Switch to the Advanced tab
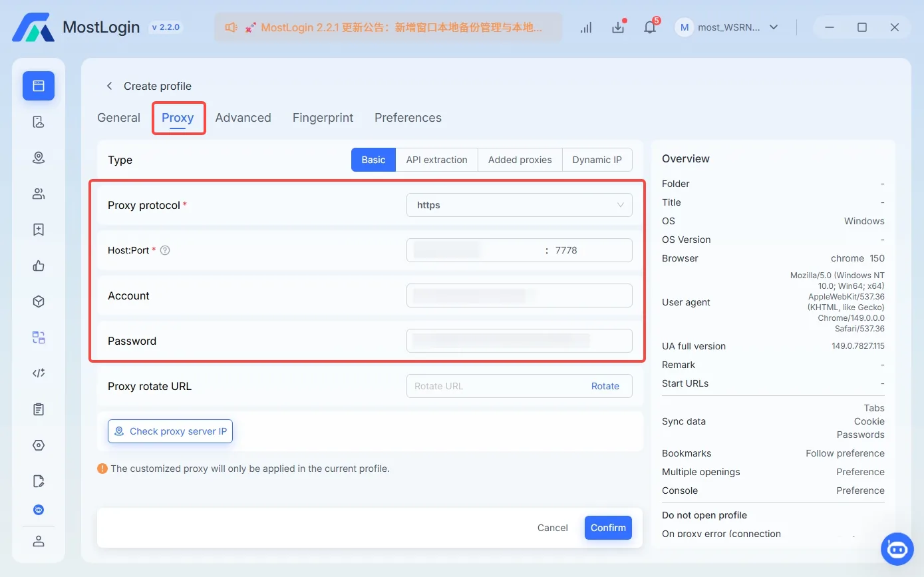 pos(243,118)
